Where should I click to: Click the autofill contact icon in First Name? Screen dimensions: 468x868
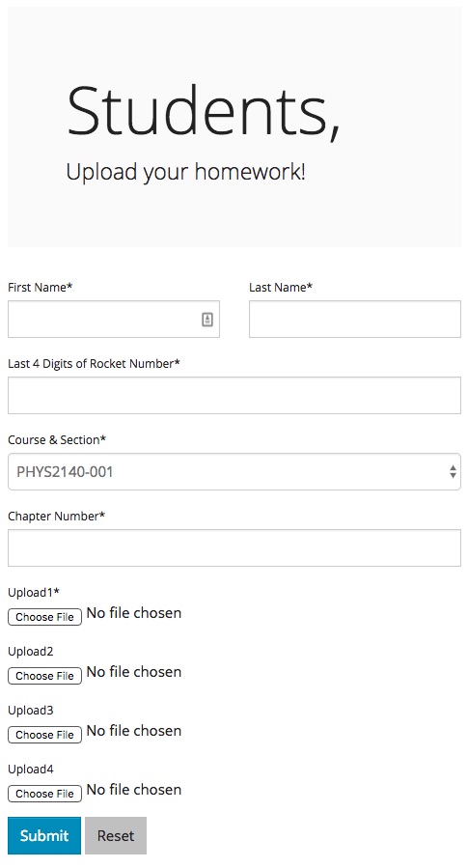coord(207,319)
